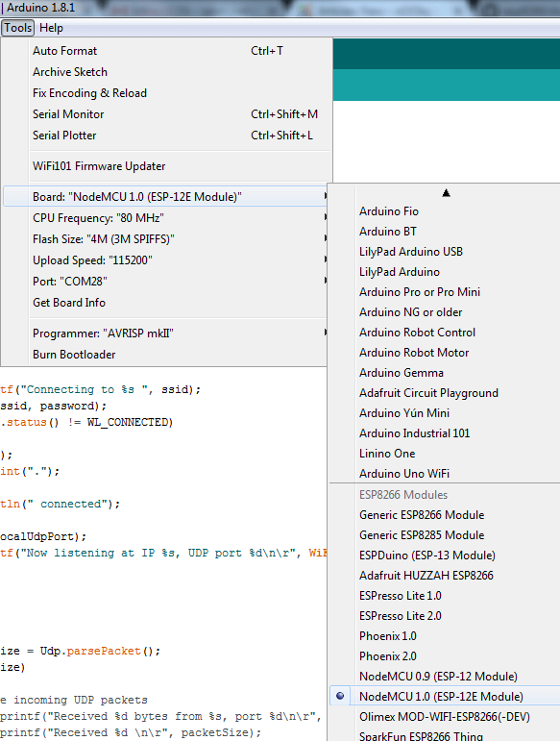Open the Help menu
560x741 pixels.
[x=51, y=28]
